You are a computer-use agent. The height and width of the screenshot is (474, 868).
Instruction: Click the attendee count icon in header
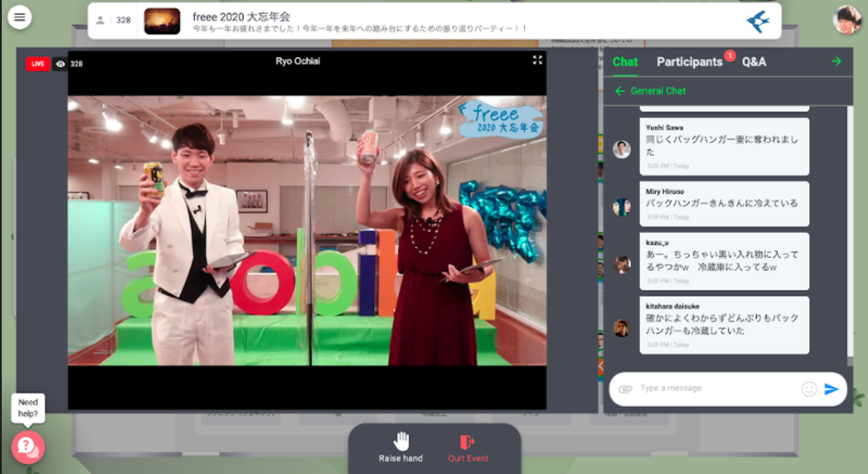coord(100,20)
